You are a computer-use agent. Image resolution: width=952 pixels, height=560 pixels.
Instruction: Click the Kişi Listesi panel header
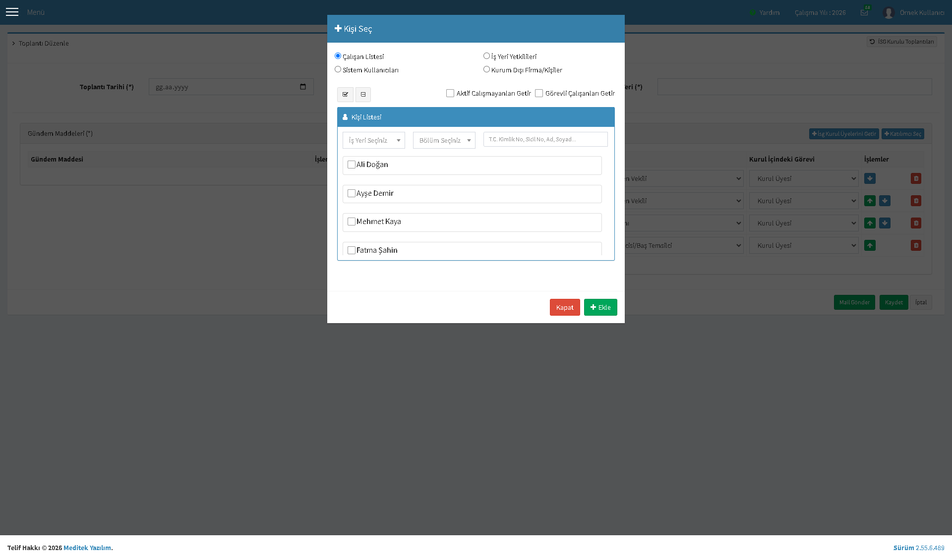[476, 117]
